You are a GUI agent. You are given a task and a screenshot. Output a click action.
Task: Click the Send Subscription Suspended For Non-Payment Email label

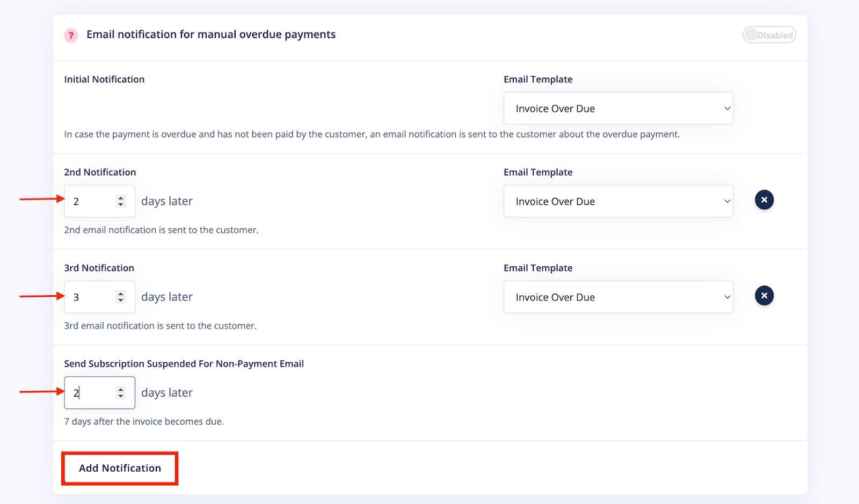(184, 364)
